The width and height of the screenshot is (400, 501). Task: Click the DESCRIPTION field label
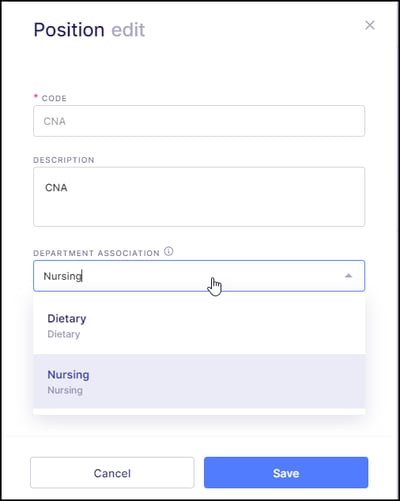point(64,160)
